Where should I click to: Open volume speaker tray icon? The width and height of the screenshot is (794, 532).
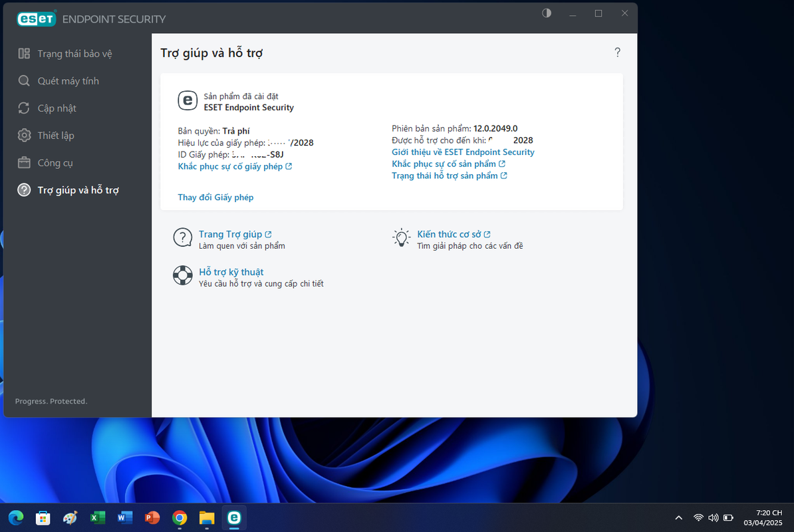point(714,518)
